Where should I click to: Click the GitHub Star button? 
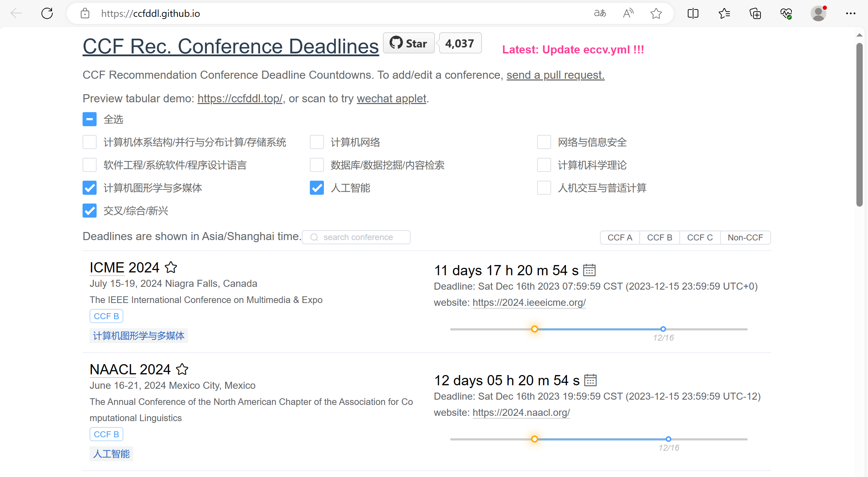coord(409,43)
